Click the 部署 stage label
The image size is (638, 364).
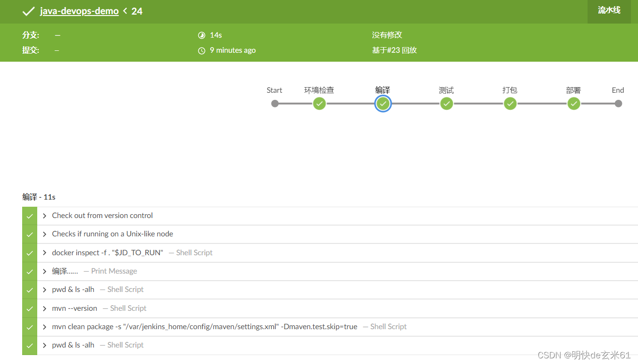coord(573,90)
